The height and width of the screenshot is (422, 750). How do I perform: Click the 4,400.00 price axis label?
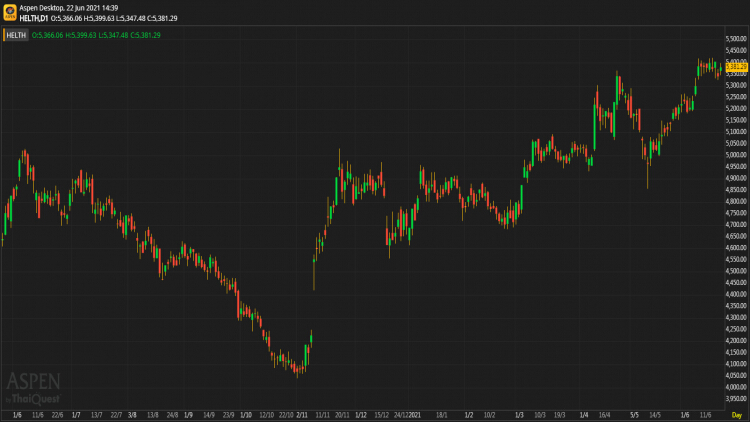(x=736, y=294)
